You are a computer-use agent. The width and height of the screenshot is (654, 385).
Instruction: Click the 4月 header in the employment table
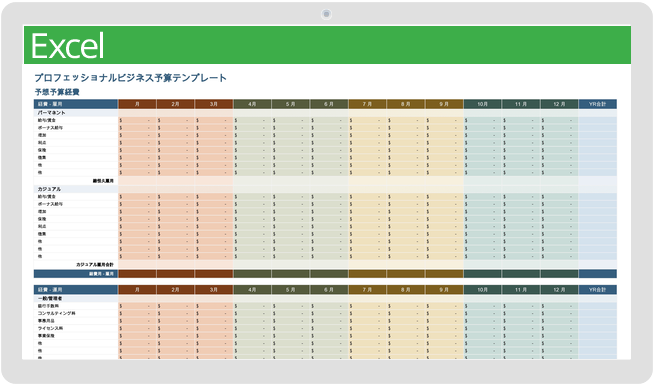[x=252, y=104]
